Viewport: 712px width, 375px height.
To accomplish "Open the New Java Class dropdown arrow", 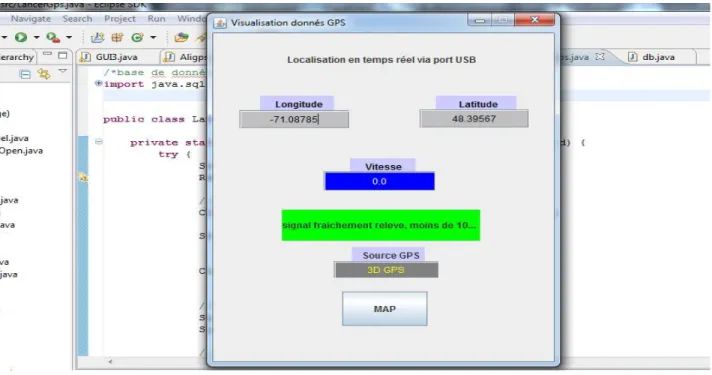I will (153, 37).
